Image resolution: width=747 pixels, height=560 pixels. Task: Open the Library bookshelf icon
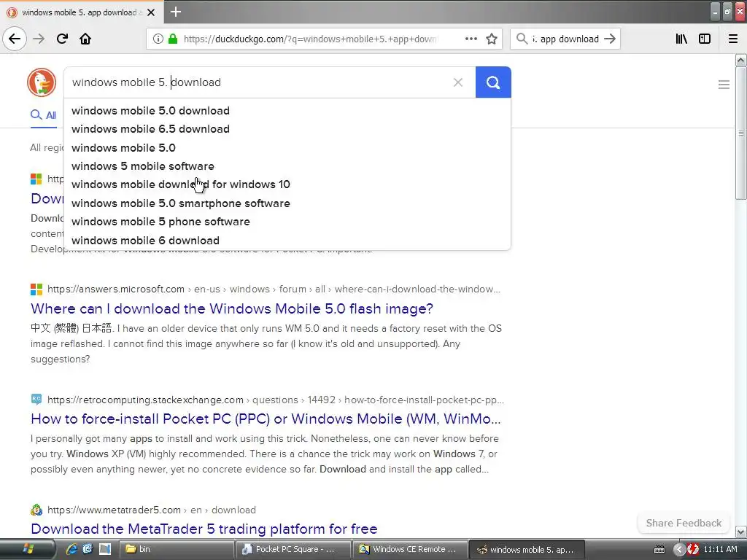[x=681, y=39]
